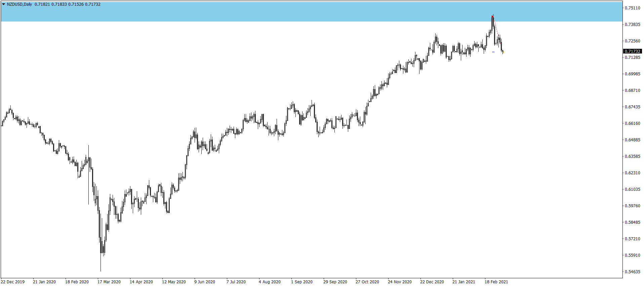Viewport: 644px width, 286px height.
Task: Click date label 21 Jan 2020
Action: (x=44, y=282)
